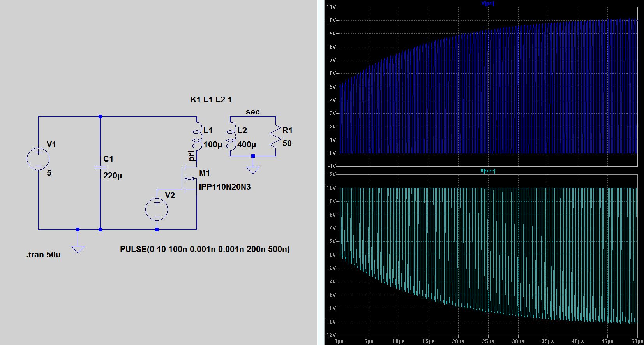644x345 pixels.
Task: Click ground symbol below the secondary winding
Action: click(x=253, y=170)
